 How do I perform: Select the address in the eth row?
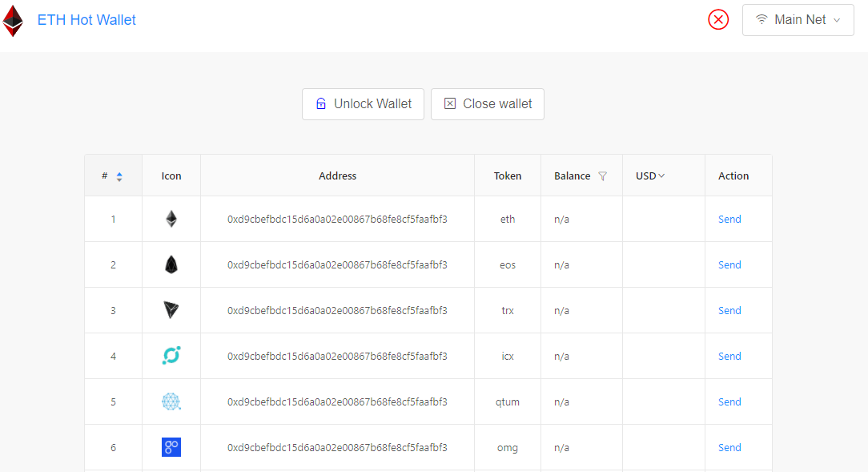tap(337, 219)
